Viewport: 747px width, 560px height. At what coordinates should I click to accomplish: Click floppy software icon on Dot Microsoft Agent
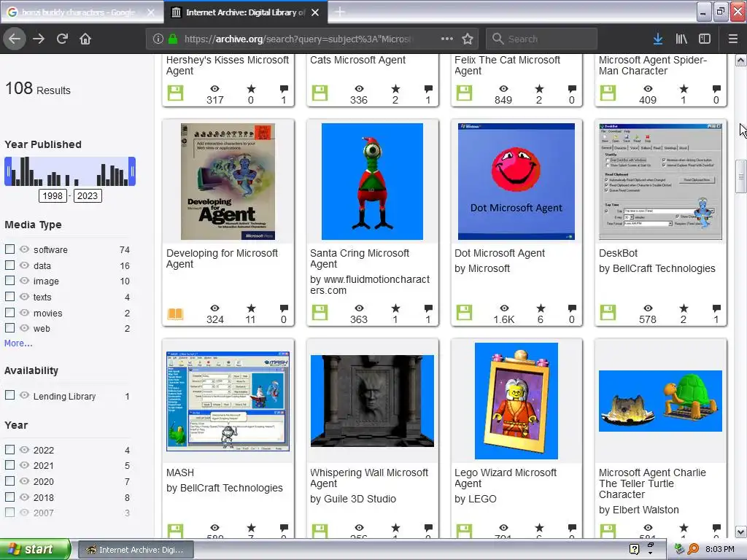pyautogui.click(x=464, y=313)
